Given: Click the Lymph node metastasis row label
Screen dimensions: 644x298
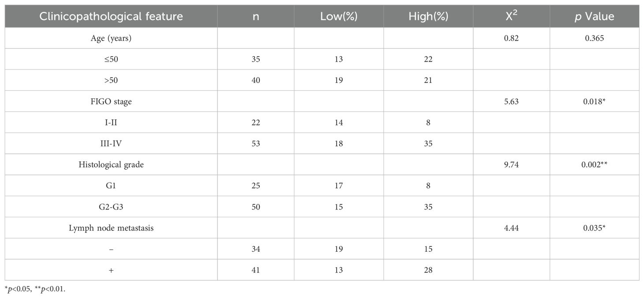Looking at the screenshot, I should (111, 228).
